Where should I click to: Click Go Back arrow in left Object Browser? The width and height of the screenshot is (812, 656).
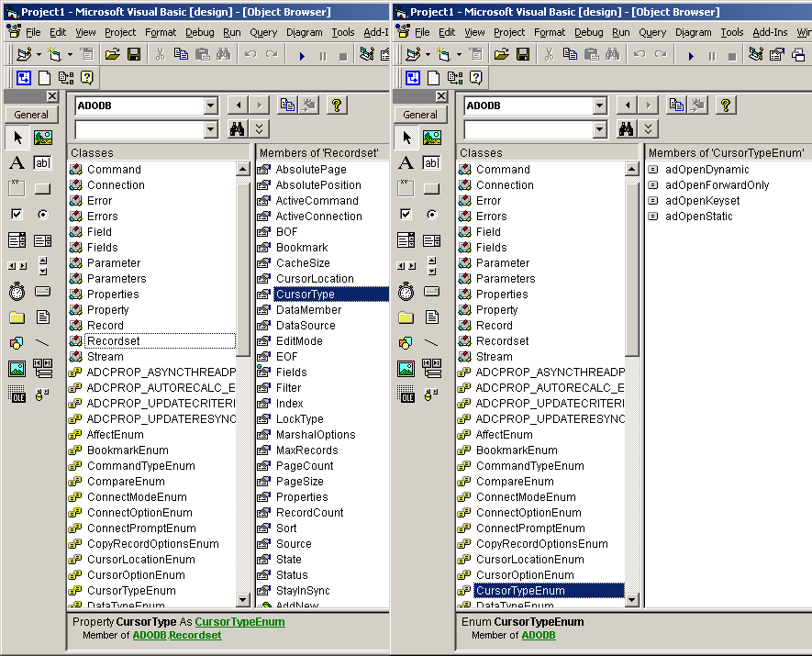[x=239, y=106]
